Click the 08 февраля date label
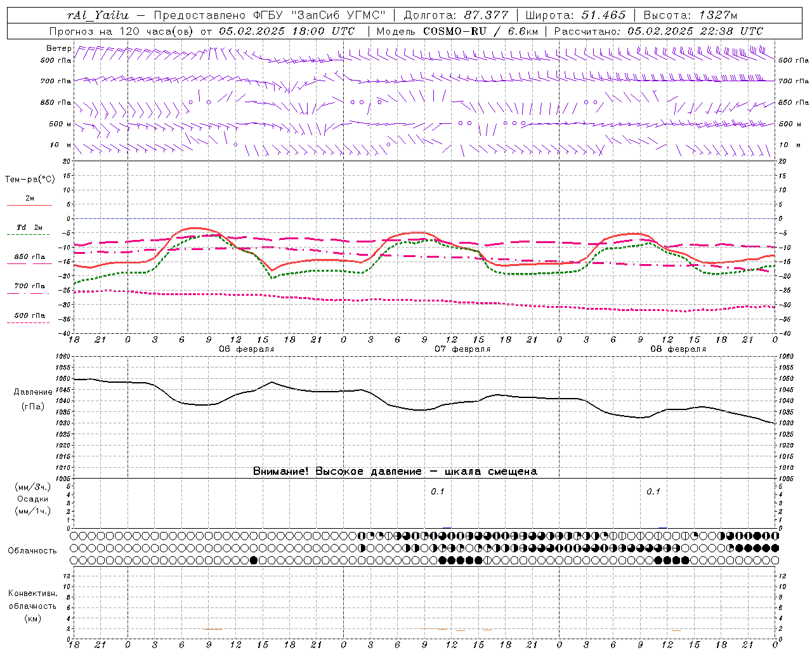 coord(678,349)
